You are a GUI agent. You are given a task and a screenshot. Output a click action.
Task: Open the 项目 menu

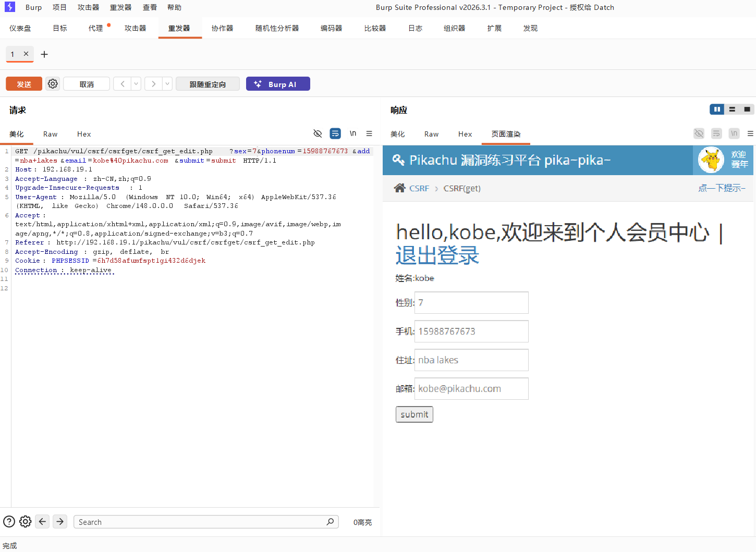(x=59, y=7)
